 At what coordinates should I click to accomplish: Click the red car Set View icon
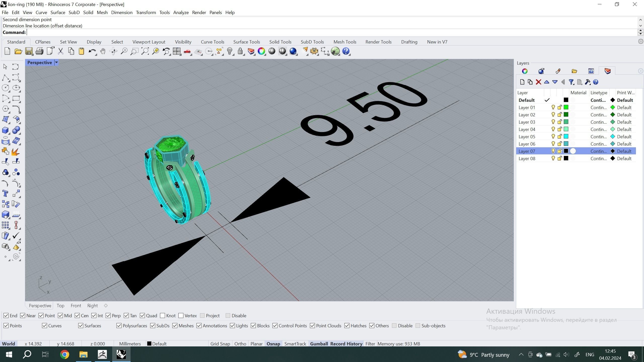(x=187, y=51)
